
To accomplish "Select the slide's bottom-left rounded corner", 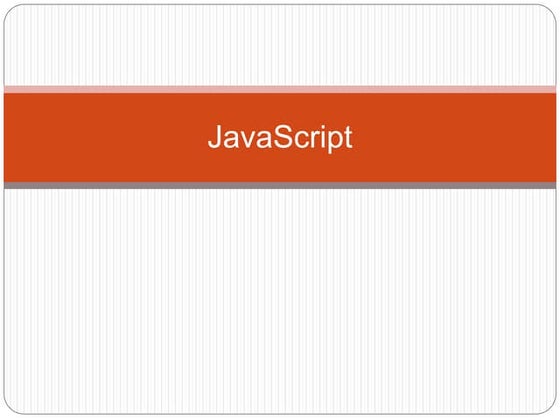I will coord(11,407).
